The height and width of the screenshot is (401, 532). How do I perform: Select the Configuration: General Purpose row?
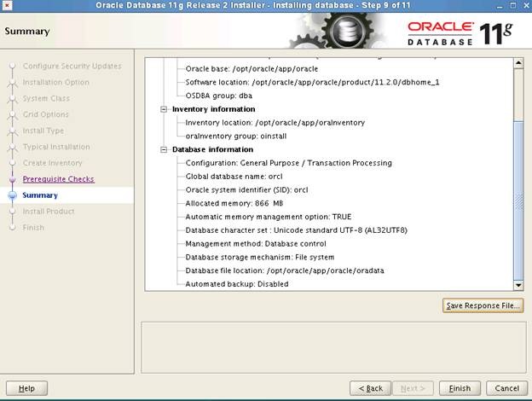(x=288, y=163)
